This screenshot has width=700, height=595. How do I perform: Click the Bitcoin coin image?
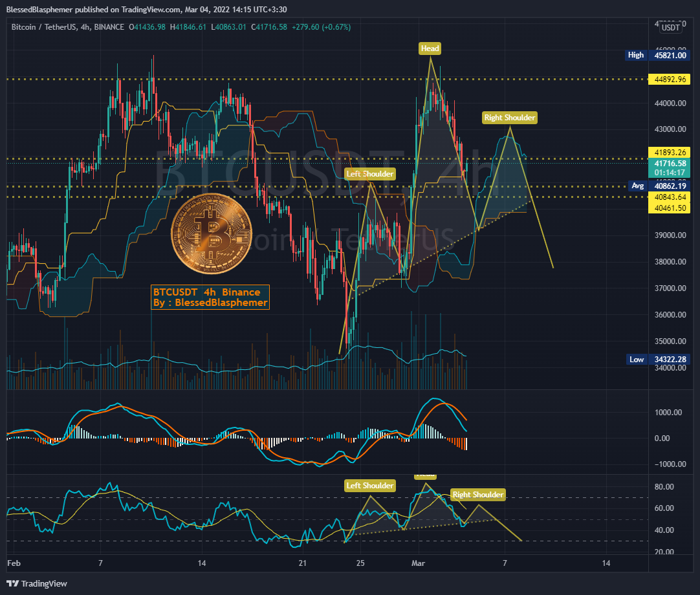point(211,233)
